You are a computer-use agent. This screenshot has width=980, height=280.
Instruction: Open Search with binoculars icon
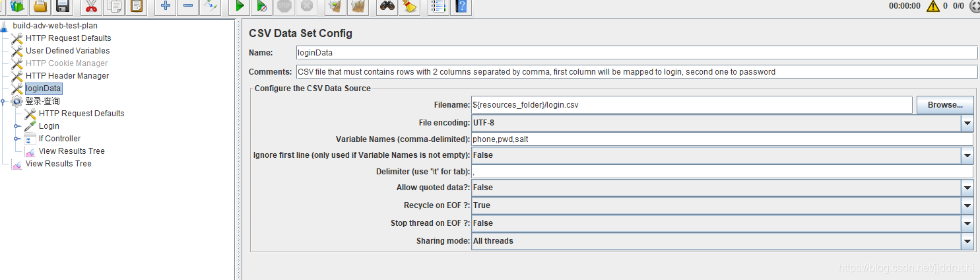tap(387, 7)
